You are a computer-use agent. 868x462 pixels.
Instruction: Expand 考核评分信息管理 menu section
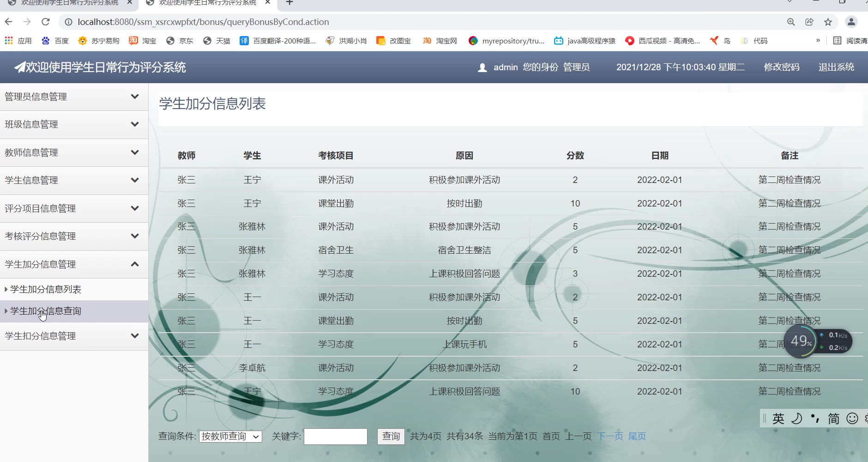[74, 236]
